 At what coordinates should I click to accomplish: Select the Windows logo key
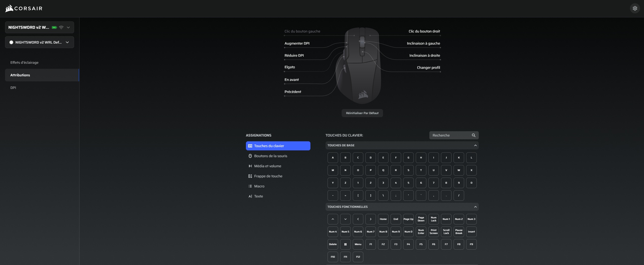[x=345, y=244]
